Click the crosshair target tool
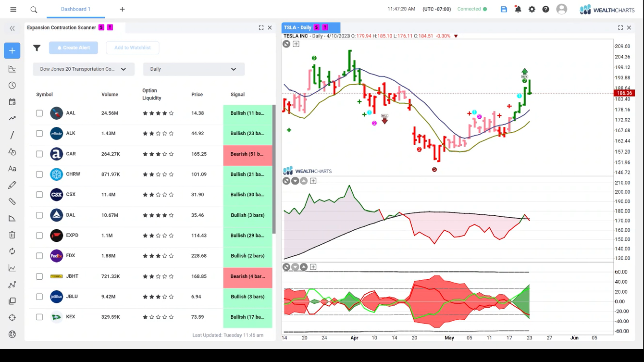Screen dimensions: 644x362 (x=12, y=318)
